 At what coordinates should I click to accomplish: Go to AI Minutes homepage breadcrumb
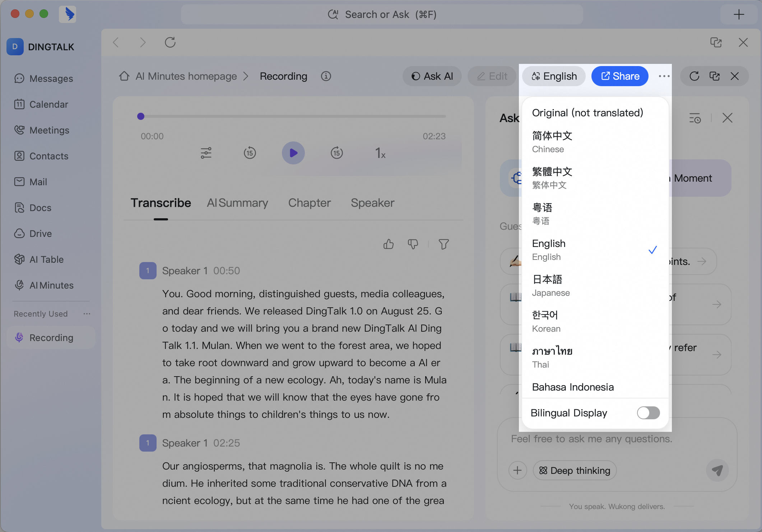pyautogui.click(x=186, y=76)
